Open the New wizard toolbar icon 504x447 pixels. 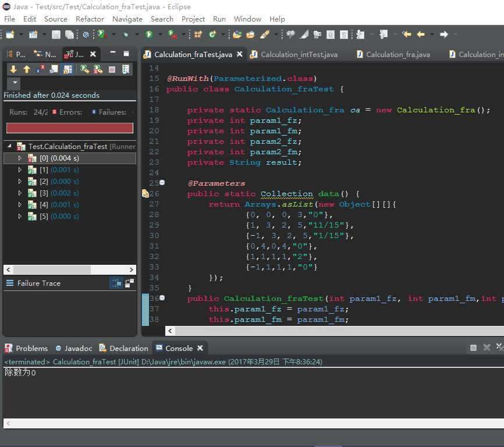[x=10, y=34]
